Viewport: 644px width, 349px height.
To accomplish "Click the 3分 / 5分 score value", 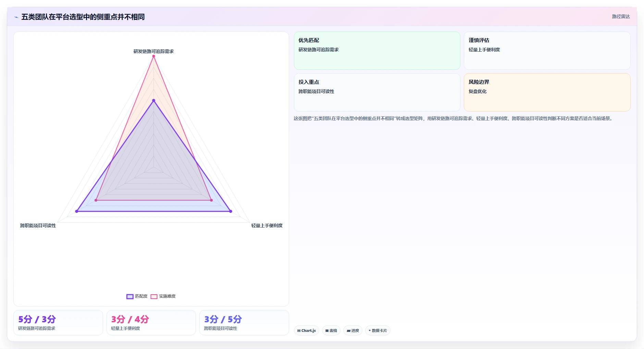I will click(x=223, y=319).
